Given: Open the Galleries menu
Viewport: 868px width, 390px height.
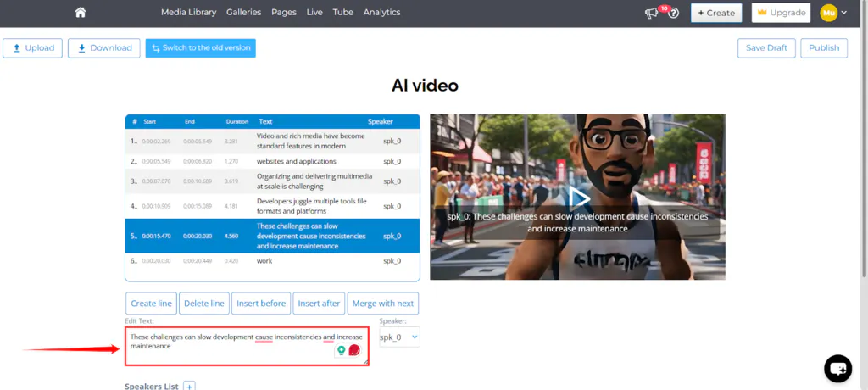Looking at the screenshot, I should coord(243,12).
